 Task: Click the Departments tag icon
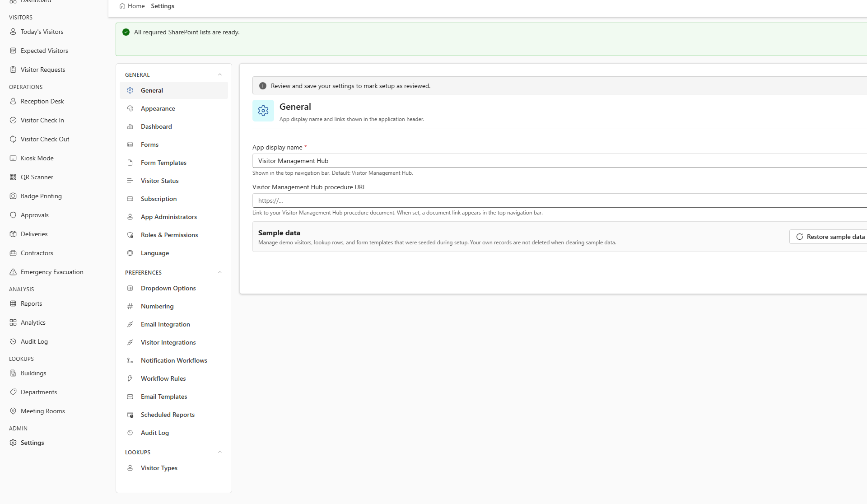point(13,392)
